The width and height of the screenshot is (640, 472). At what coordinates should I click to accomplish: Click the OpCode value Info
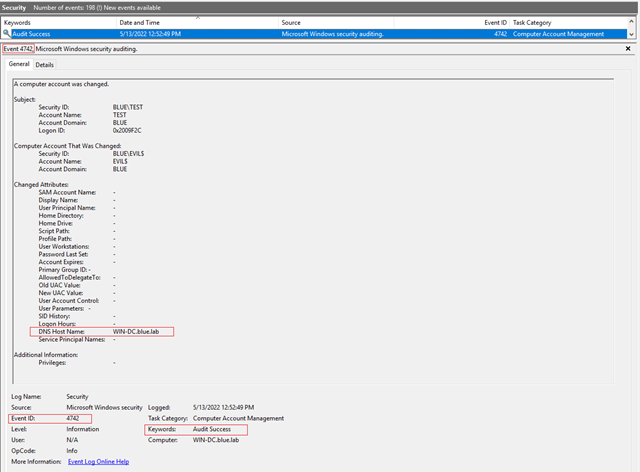pyautogui.click(x=72, y=450)
